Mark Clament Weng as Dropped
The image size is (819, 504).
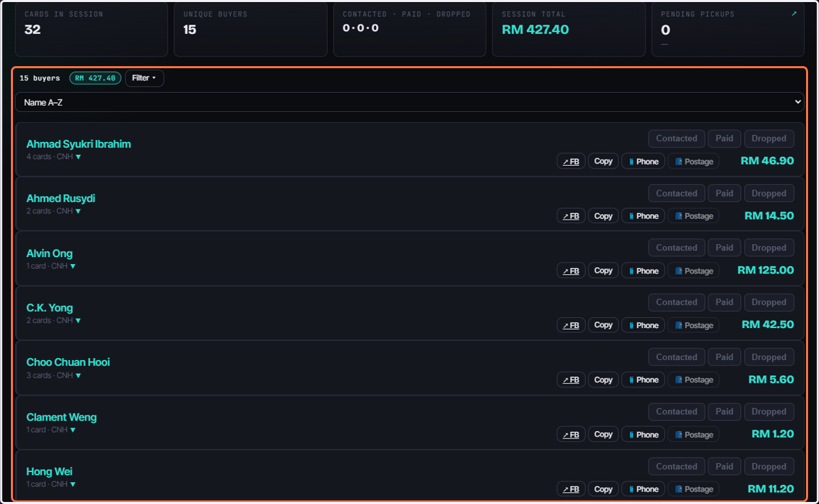(769, 412)
